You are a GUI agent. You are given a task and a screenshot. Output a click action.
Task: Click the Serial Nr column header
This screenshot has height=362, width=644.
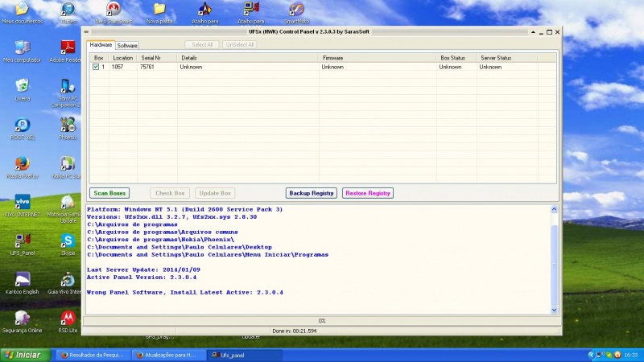tap(157, 58)
